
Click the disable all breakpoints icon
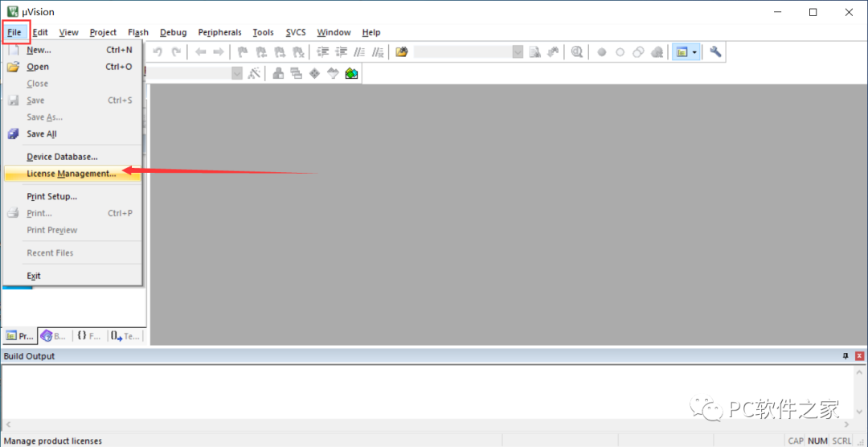[x=638, y=52]
